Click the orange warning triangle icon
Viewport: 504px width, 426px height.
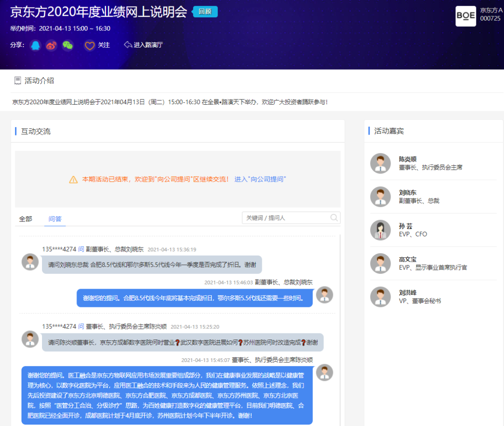[x=73, y=179]
